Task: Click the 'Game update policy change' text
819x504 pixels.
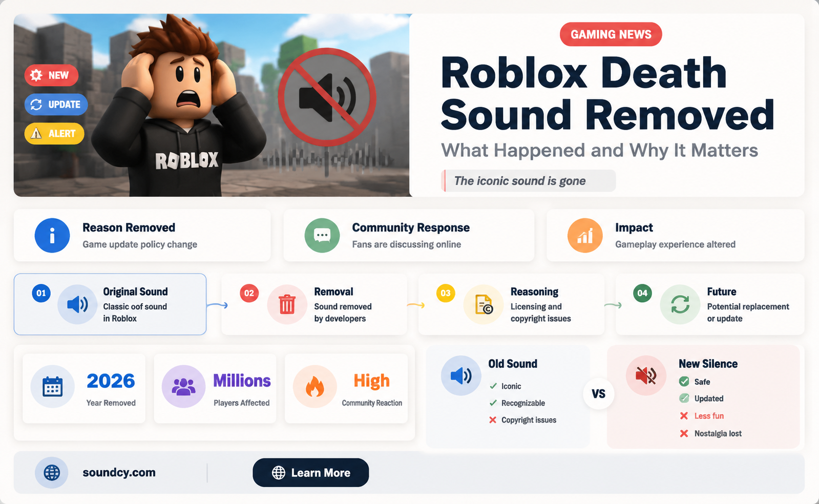Action: point(140,244)
